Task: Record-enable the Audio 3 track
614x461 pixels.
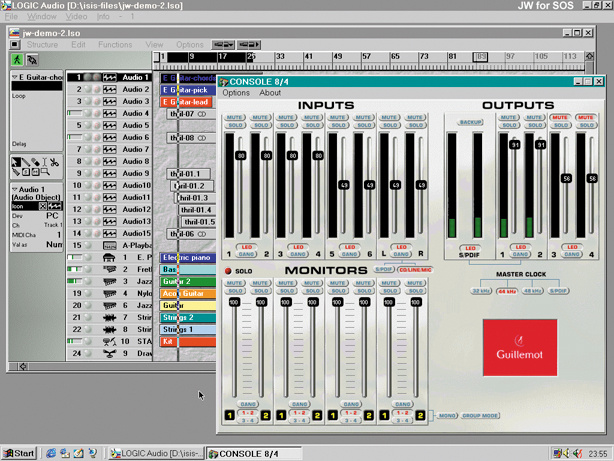Action: (x=97, y=101)
